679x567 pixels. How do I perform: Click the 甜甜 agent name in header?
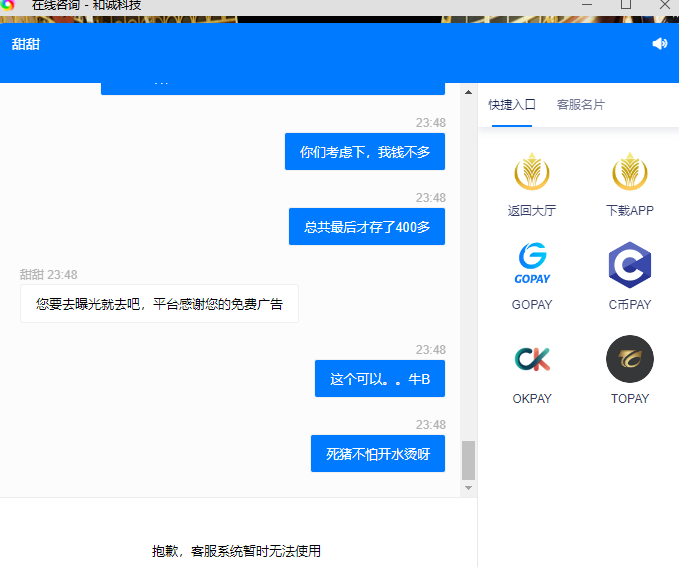tap(26, 44)
